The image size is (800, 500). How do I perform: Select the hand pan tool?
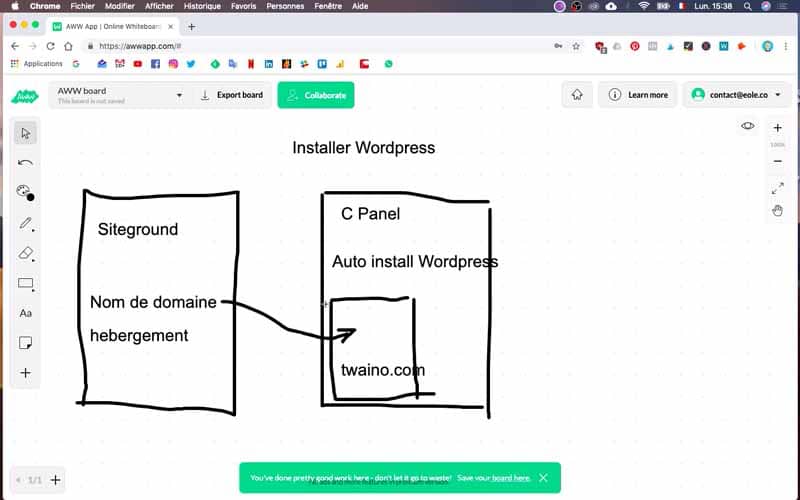[x=777, y=211]
